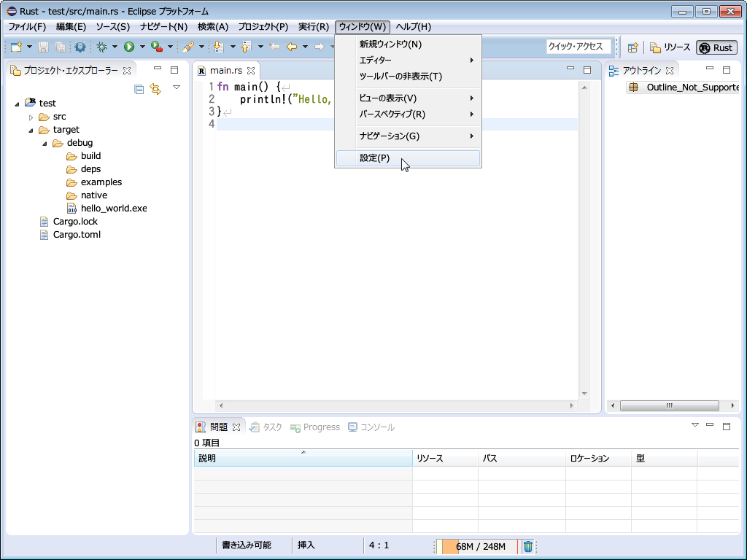Open Show View (ビューの表示) submenu
Viewport: 747px width, 560px height.
pyautogui.click(x=409, y=98)
